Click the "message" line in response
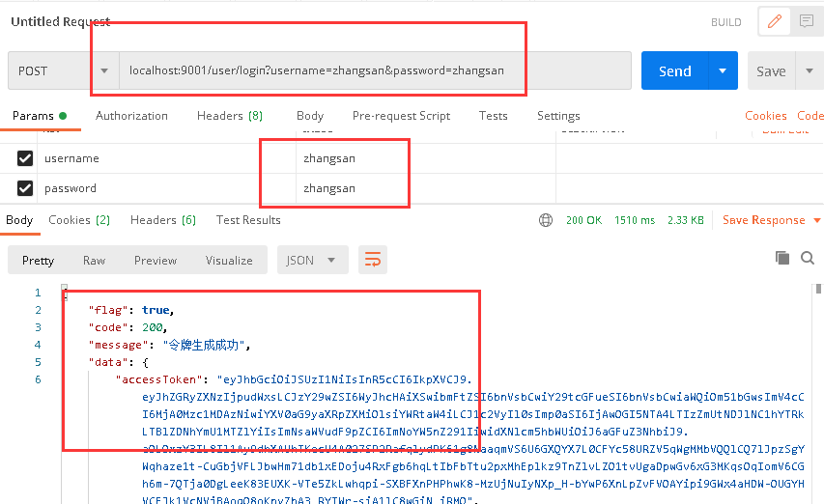Viewport: 824px width, 504px height. [x=169, y=345]
